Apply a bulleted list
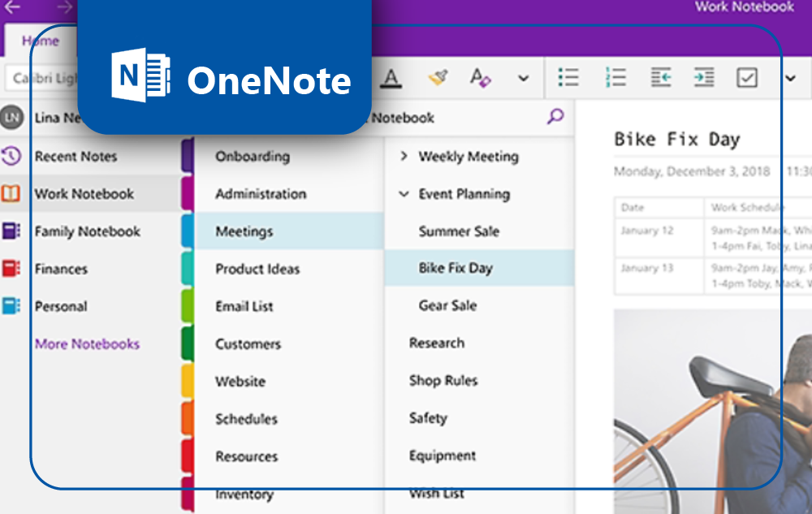This screenshot has width=812, height=514. click(x=569, y=77)
